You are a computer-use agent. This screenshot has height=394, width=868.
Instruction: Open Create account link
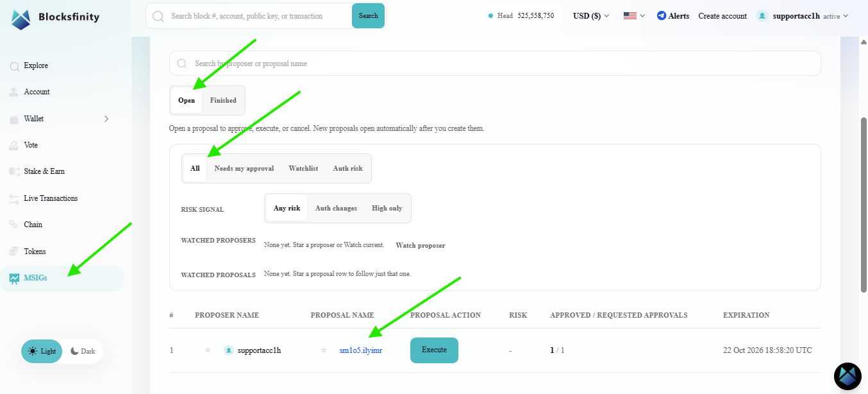coord(722,16)
